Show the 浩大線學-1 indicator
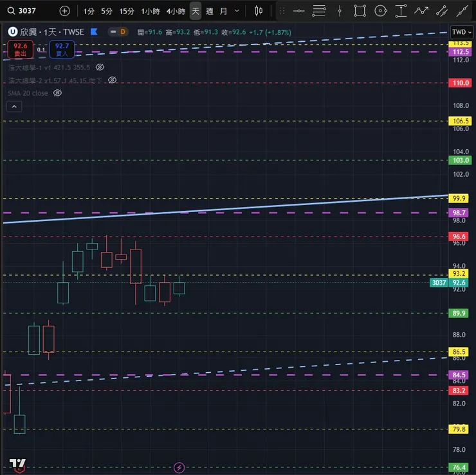Viewport: 476px width, 475px height. pyautogui.click(x=100, y=67)
